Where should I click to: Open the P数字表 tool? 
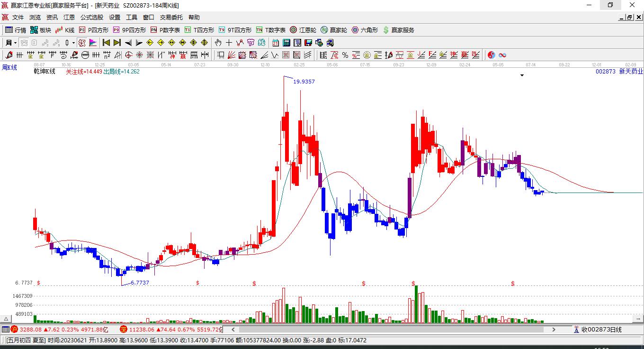point(165,30)
